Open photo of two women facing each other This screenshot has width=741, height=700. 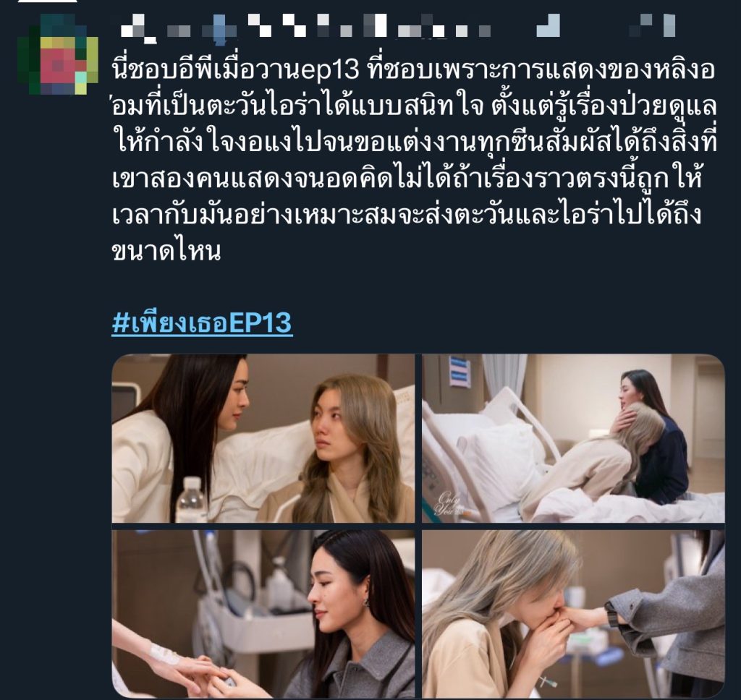(x=263, y=438)
